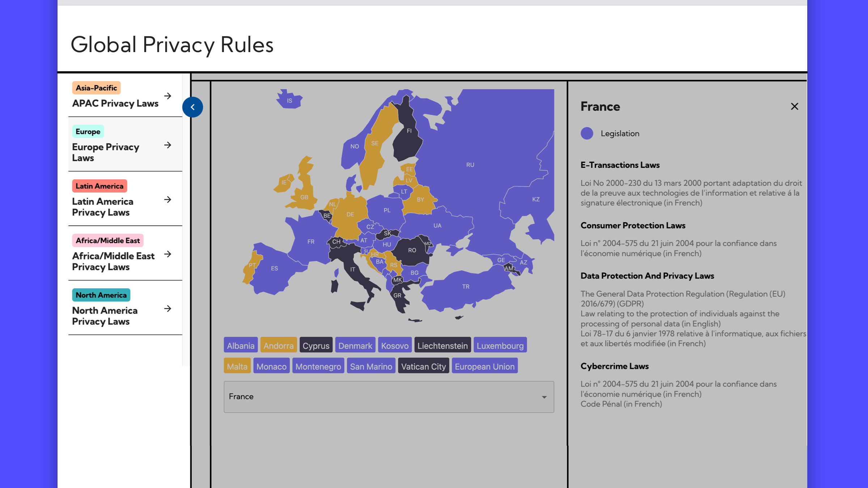This screenshot has height=488, width=868.
Task: Click the orange Malta color swatch tag
Action: [237, 366]
